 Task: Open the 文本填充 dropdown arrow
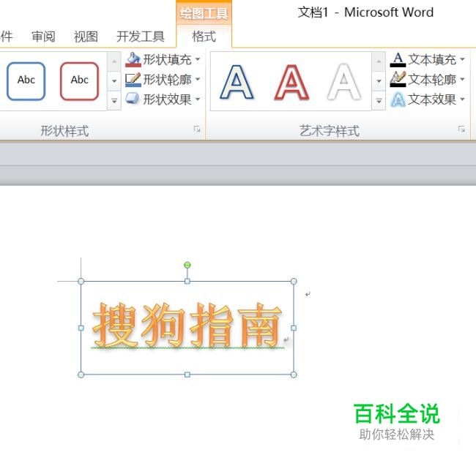(x=462, y=59)
